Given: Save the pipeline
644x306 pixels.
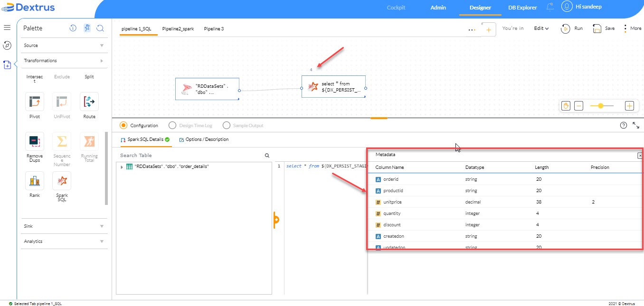Looking at the screenshot, I should pos(603,28).
